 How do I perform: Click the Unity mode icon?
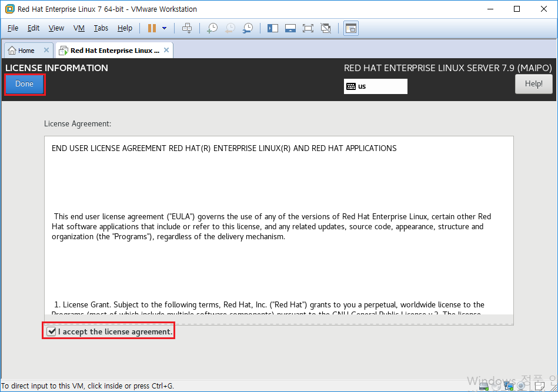(326, 28)
